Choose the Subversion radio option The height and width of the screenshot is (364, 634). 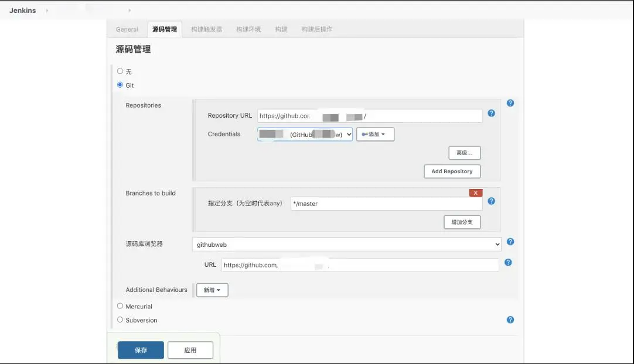[120, 320]
